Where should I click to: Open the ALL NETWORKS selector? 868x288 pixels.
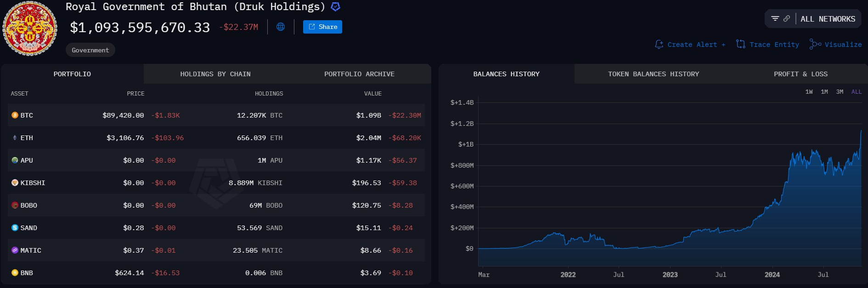(828, 19)
